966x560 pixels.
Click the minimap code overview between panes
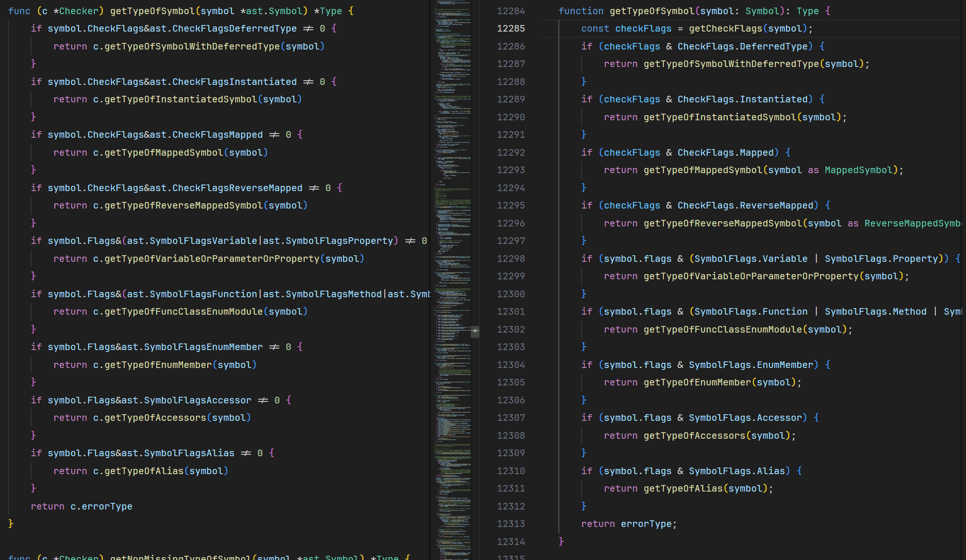[452, 280]
